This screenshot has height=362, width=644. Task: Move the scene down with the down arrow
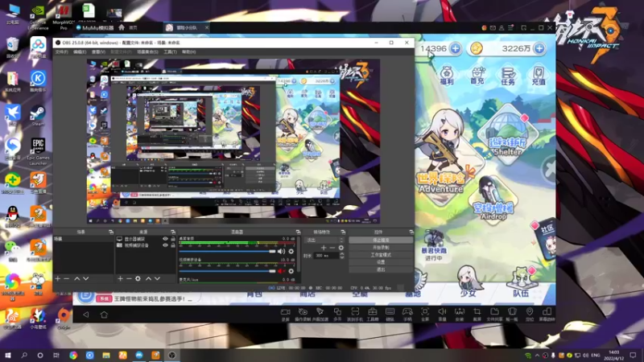(86, 278)
